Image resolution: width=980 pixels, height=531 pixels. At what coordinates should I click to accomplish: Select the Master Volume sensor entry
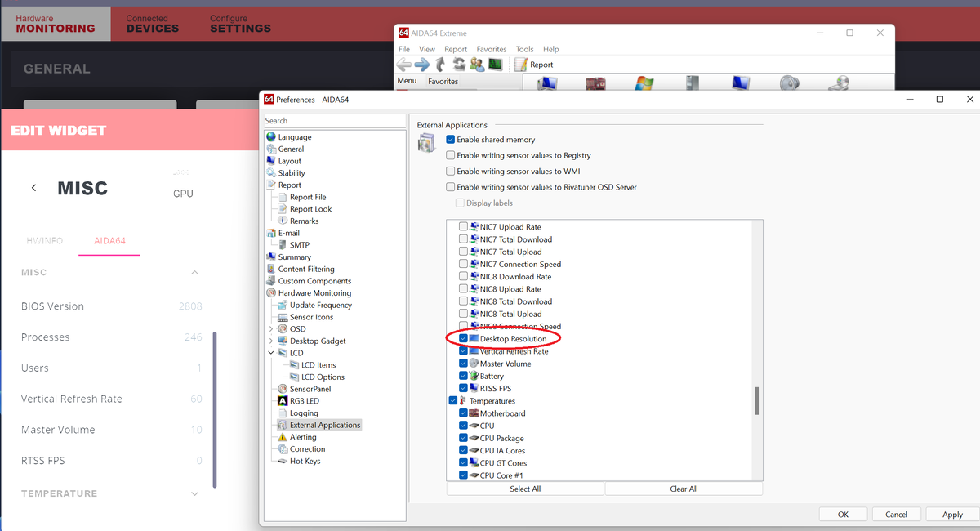[112, 430]
